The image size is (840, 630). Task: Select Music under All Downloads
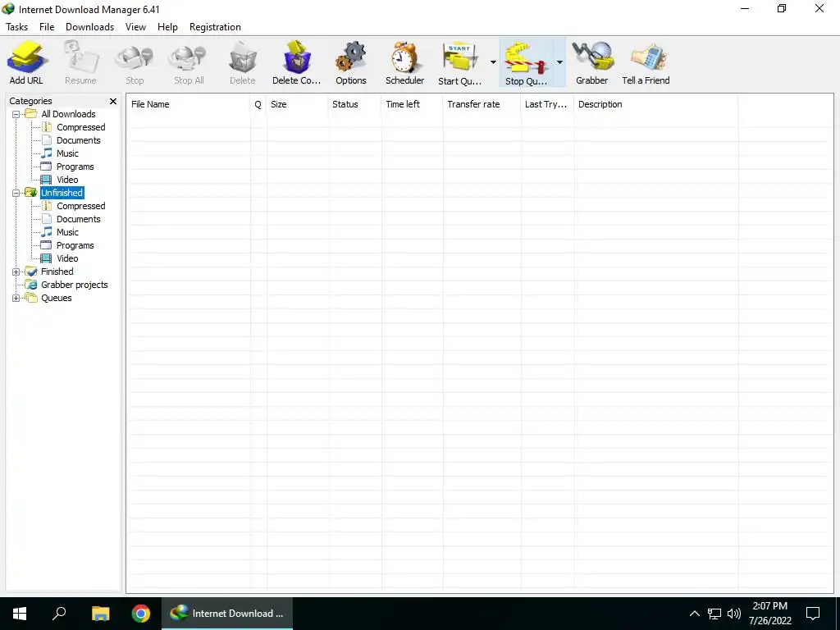pyautogui.click(x=67, y=153)
